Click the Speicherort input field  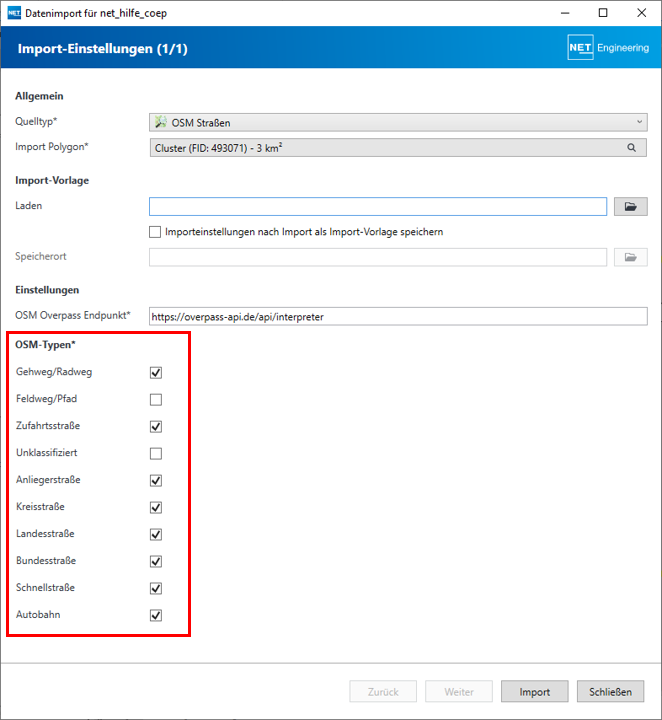click(x=378, y=257)
